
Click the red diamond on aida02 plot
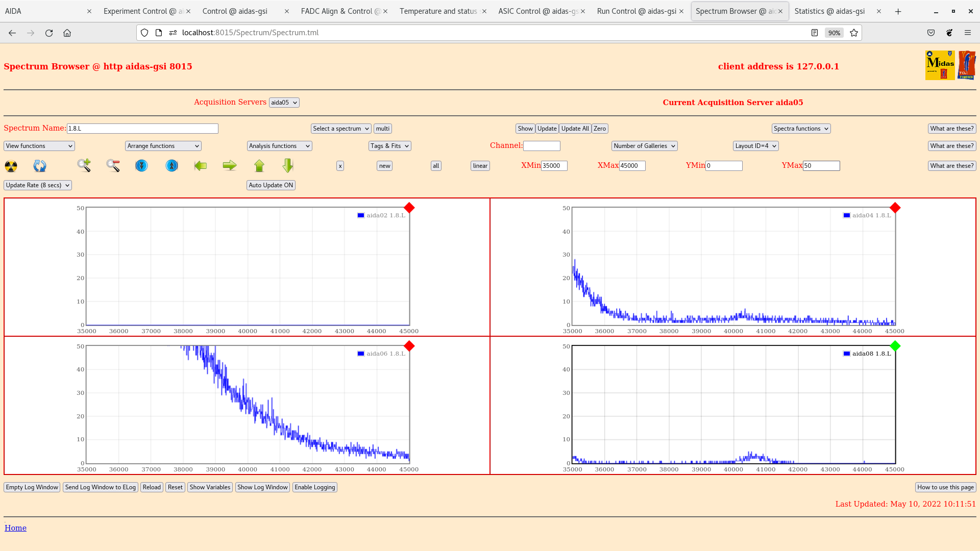pyautogui.click(x=409, y=208)
